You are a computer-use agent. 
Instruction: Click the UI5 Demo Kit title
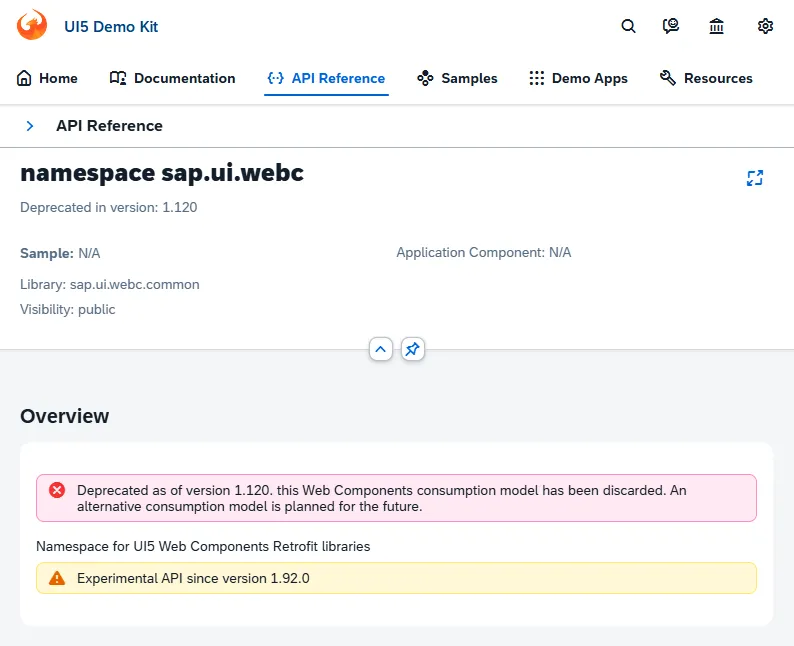[111, 26]
